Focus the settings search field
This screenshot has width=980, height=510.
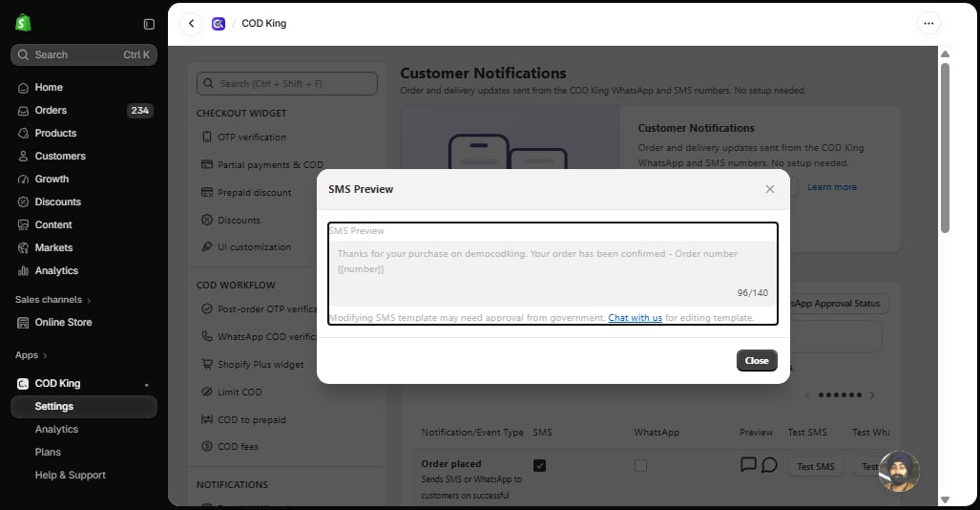point(287,83)
